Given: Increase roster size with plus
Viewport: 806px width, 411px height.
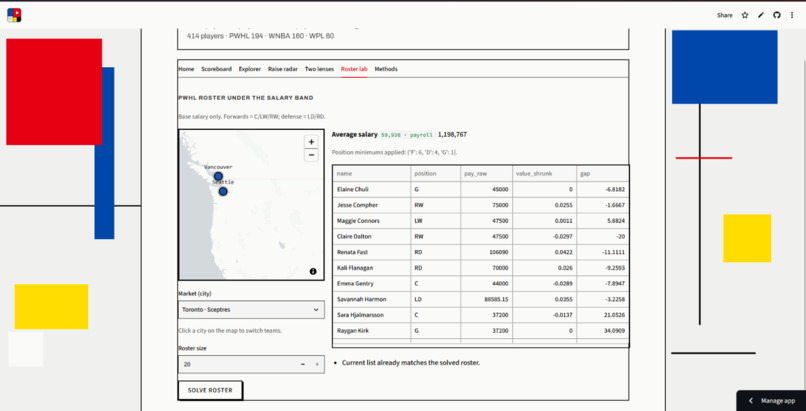Looking at the screenshot, I should (317, 364).
